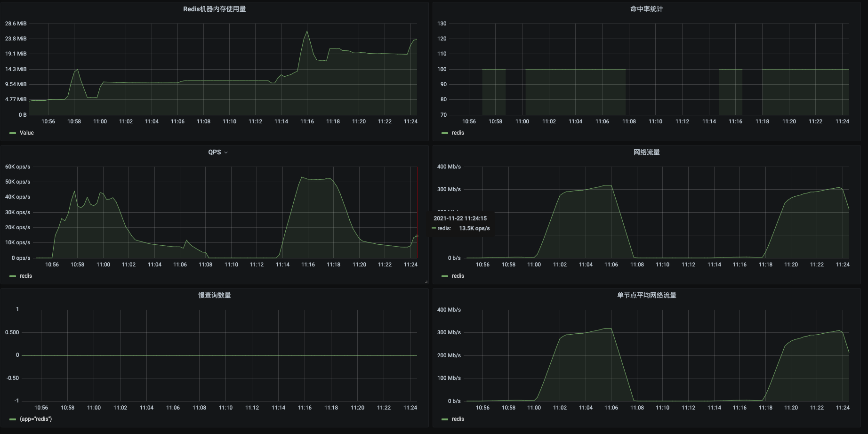Viewport: 868px width, 434px height.
Task: Toggle the redis legend in the 网络流量 panel
Action: pyautogui.click(x=458, y=276)
